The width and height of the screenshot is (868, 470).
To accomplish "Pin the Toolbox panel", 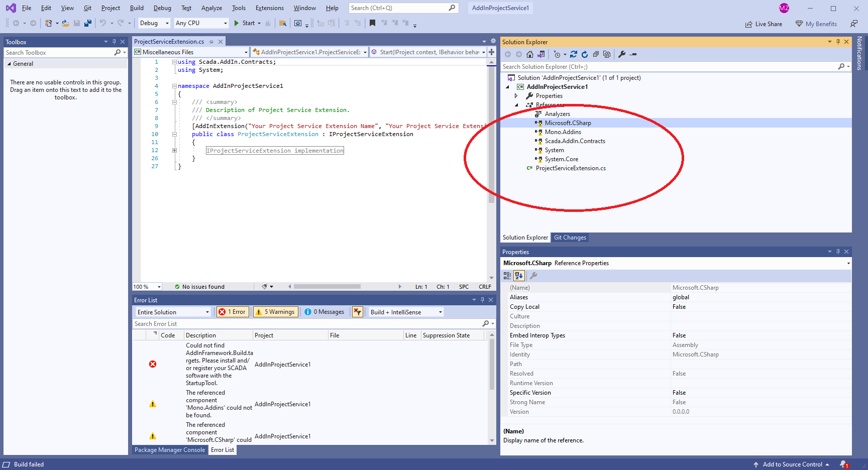I will pos(114,42).
